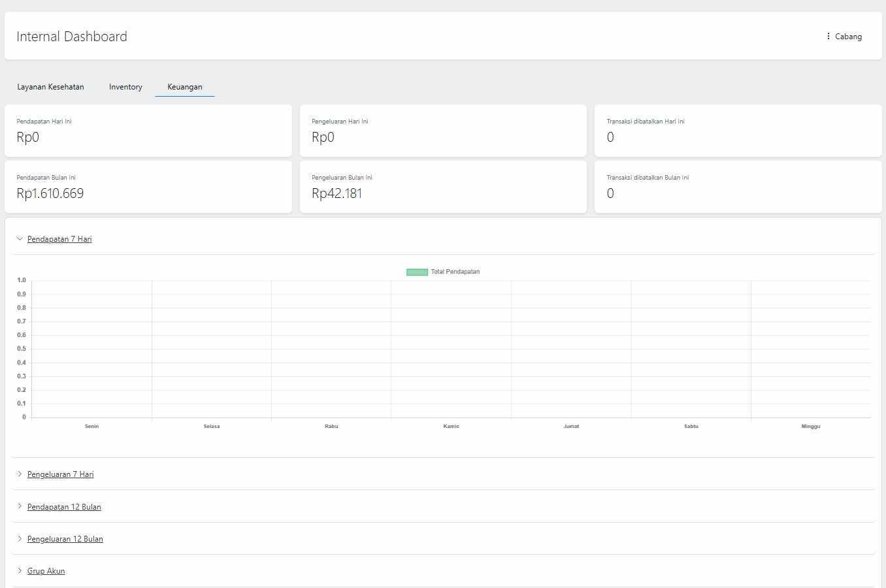Click the Pendapatan Hari Ini label
Image resolution: width=886 pixels, height=588 pixels.
click(44, 122)
